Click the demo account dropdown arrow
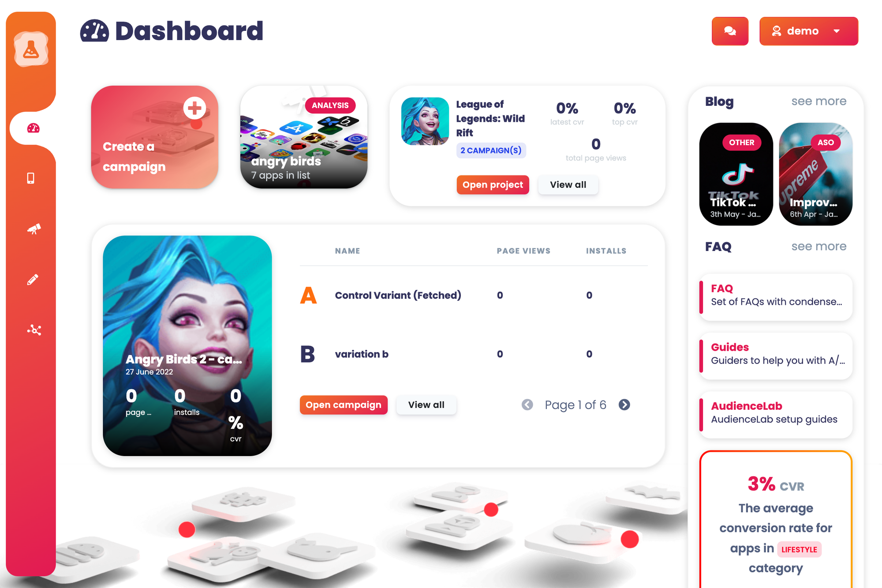Screen dimensions: 882x588 click(x=836, y=31)
